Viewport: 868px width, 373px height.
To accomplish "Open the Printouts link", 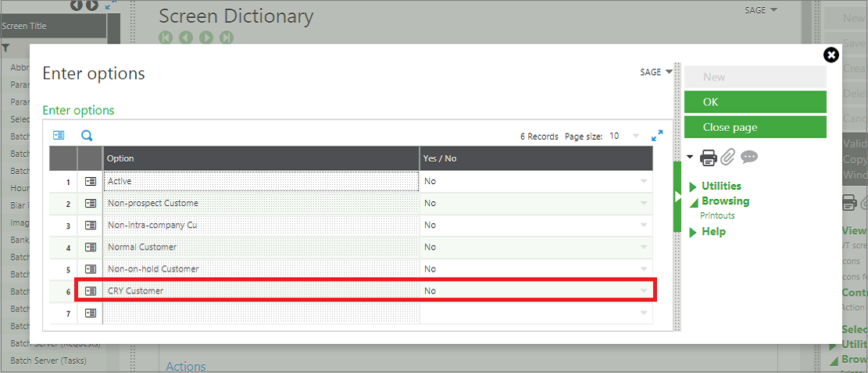I will pyautogui.click(x=717, y=215).
